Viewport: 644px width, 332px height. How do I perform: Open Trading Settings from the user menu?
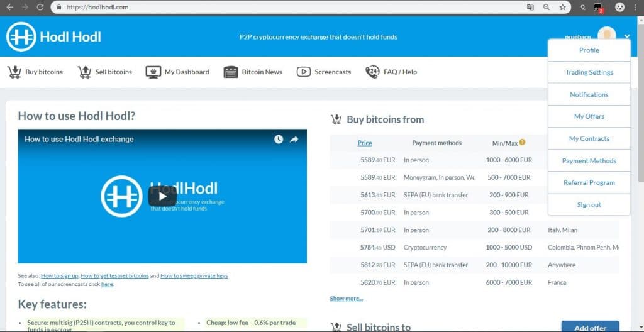(589, 72)
